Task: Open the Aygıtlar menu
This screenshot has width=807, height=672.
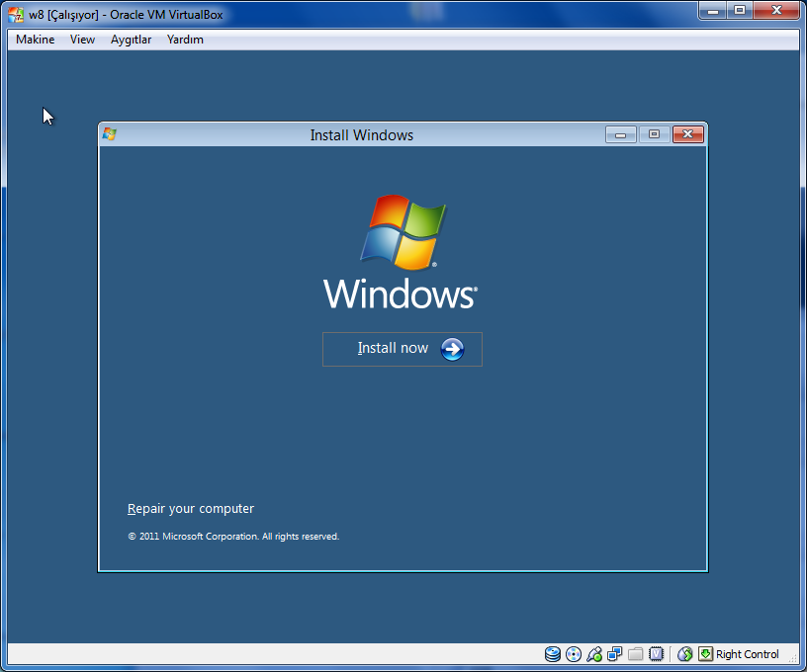Action: tap(131, 40)
